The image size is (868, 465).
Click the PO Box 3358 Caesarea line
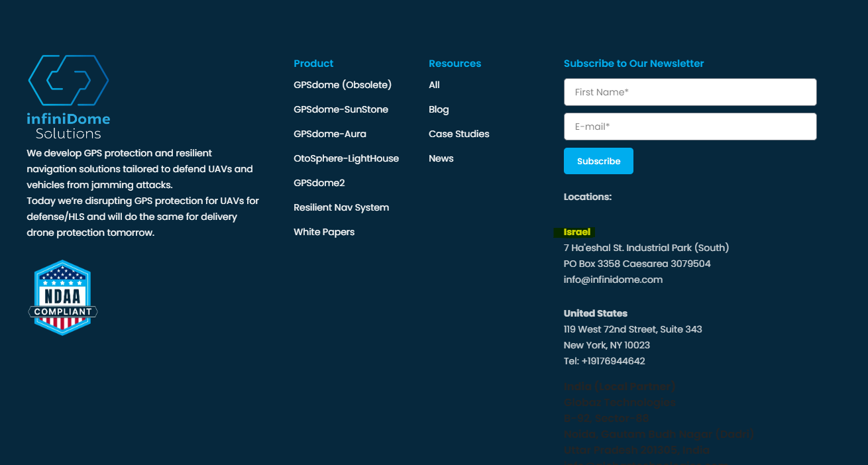(x=637, y=264)
